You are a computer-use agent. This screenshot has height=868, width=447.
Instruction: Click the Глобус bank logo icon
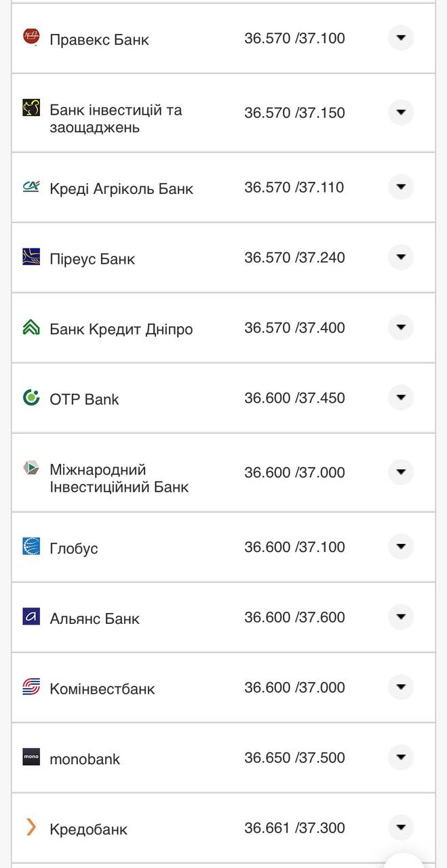pos(31,547)
